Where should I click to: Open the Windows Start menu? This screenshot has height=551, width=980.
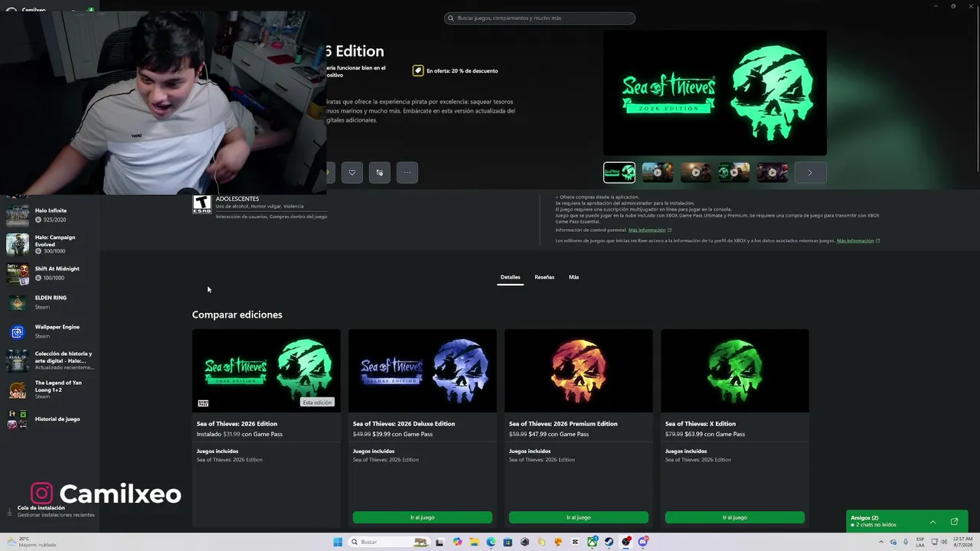click(338, 542)
